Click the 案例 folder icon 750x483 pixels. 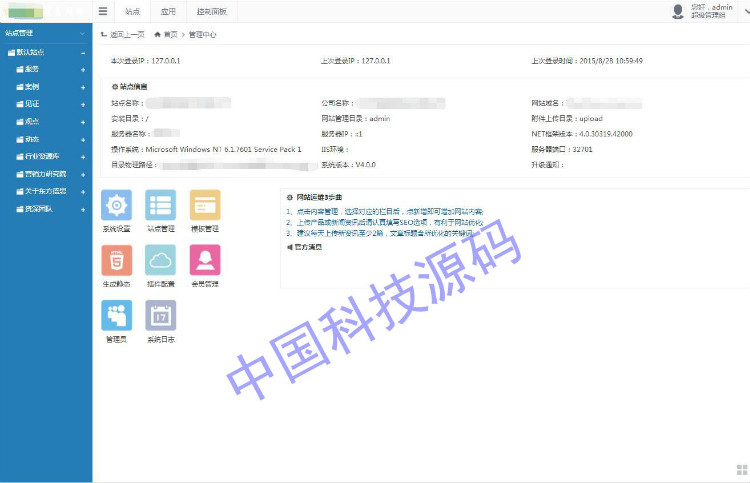[20, 87]
